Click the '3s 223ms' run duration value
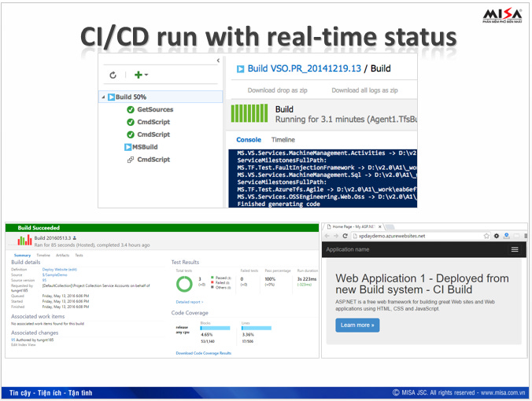Viewport: 532px width, 401px height. [307, 279]
